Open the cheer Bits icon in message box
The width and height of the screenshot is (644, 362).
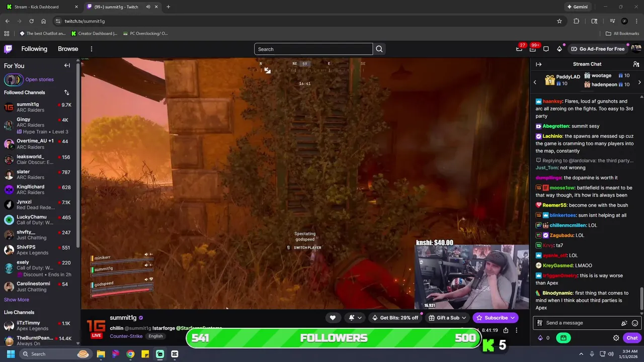[x=624, y=323]
